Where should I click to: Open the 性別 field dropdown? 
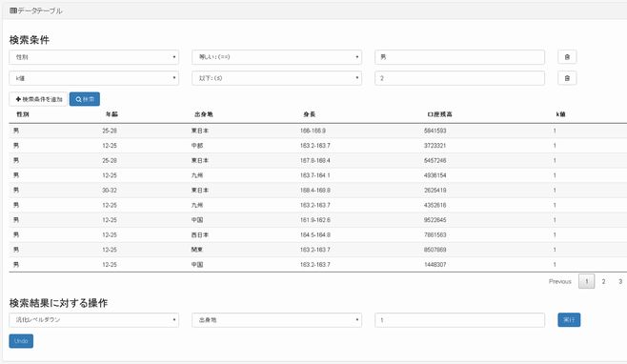pyautogui.click(x=94, y=57)
